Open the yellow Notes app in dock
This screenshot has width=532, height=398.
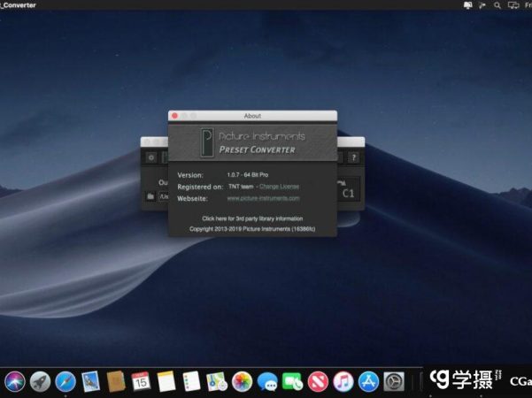(x=166, y=381)
